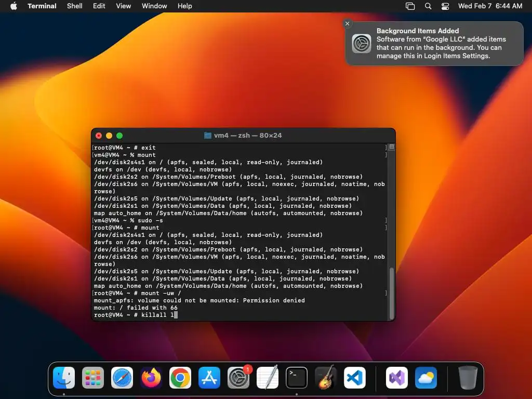Screen dimensions: 532x399
Task: Click the folder proxy icon in Terminal title
Action: point(208,136)
